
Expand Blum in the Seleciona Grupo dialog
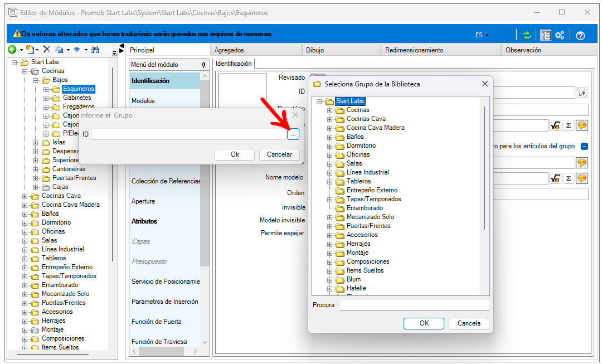[x=329, y=280]
